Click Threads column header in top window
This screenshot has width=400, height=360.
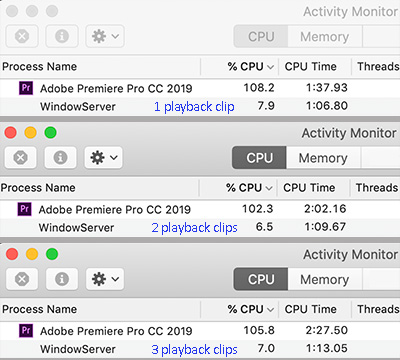[378, 67]
